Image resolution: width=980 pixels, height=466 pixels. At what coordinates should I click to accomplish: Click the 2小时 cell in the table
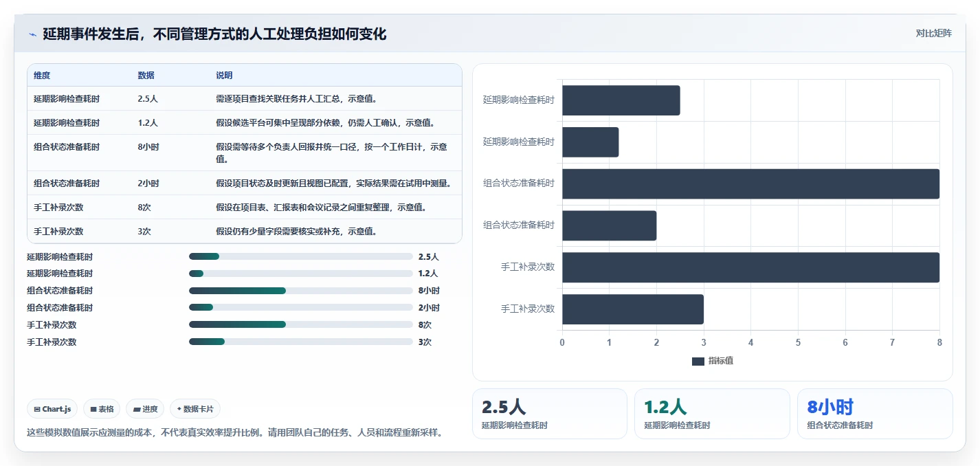coord(148,184)
